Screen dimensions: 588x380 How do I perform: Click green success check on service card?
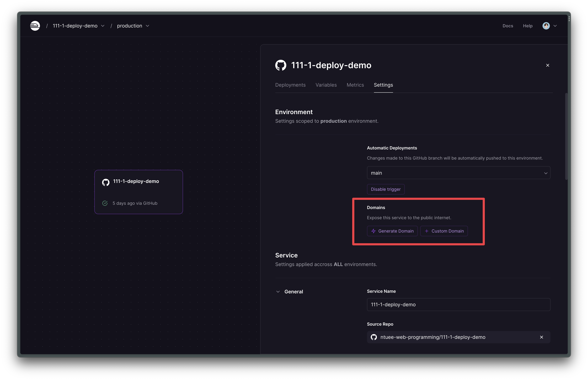coord(105,203)
